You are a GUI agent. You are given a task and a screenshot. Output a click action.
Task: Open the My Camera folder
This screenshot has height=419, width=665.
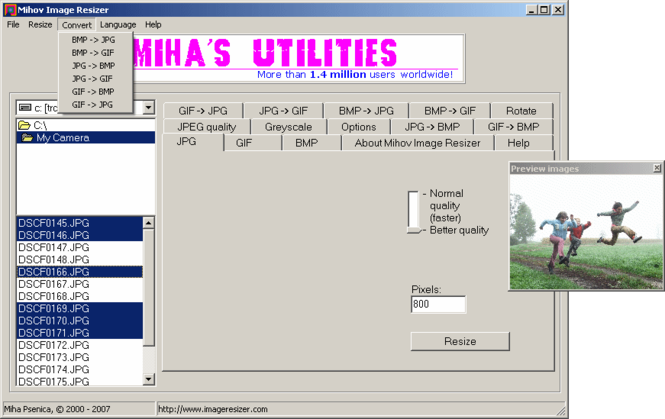(86, 137)
